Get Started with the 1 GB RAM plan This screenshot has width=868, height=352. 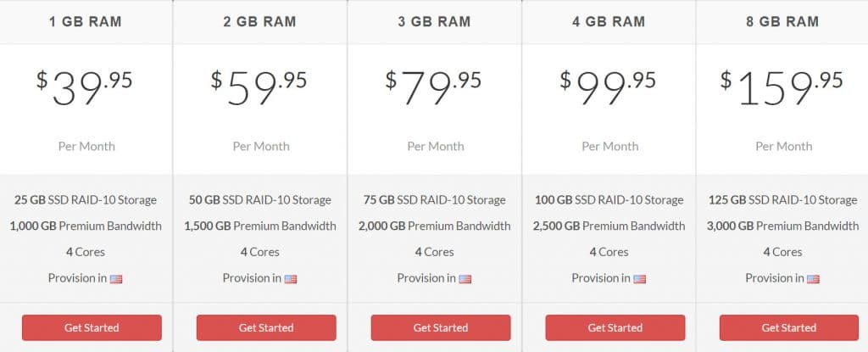pos(92,327)
